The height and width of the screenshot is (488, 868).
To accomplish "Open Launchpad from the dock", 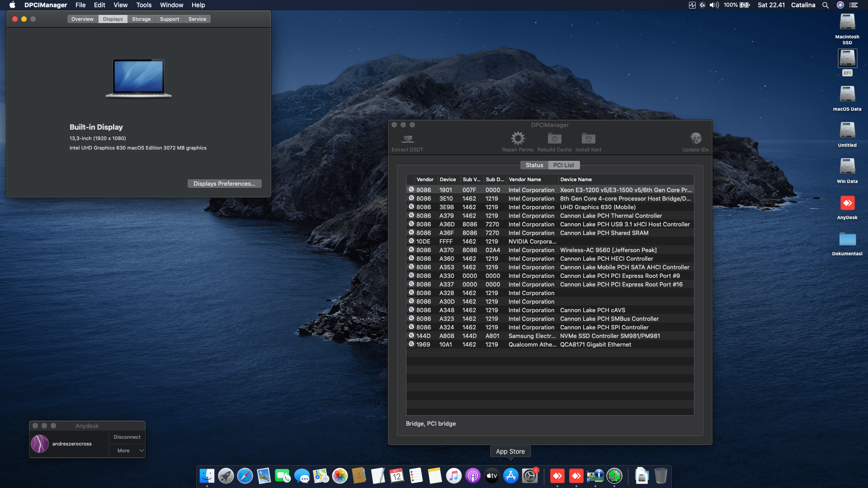I will tap(226, 476).
